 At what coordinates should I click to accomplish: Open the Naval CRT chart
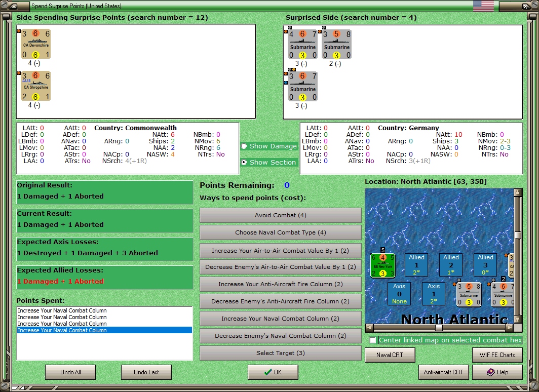point(390,355)
